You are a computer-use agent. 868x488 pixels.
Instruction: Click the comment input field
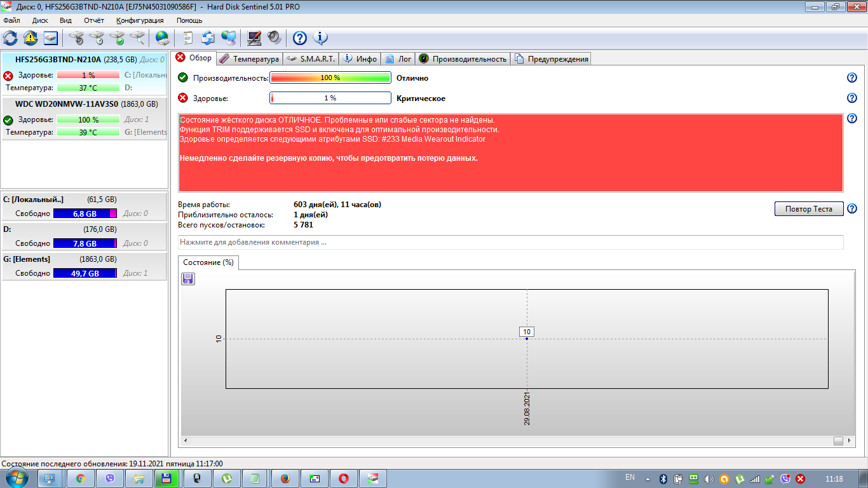pos(511,242)
